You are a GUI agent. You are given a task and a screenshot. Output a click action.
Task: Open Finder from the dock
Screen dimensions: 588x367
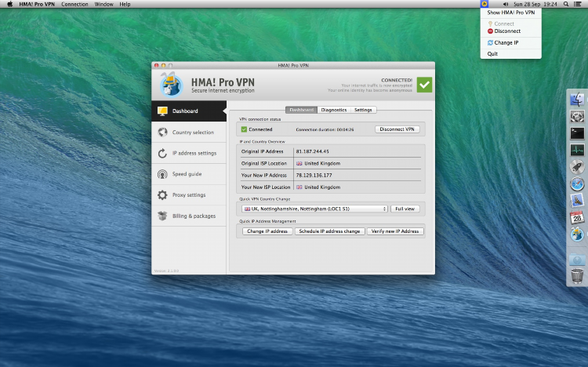pyautogui.click(x=577, y=100)
